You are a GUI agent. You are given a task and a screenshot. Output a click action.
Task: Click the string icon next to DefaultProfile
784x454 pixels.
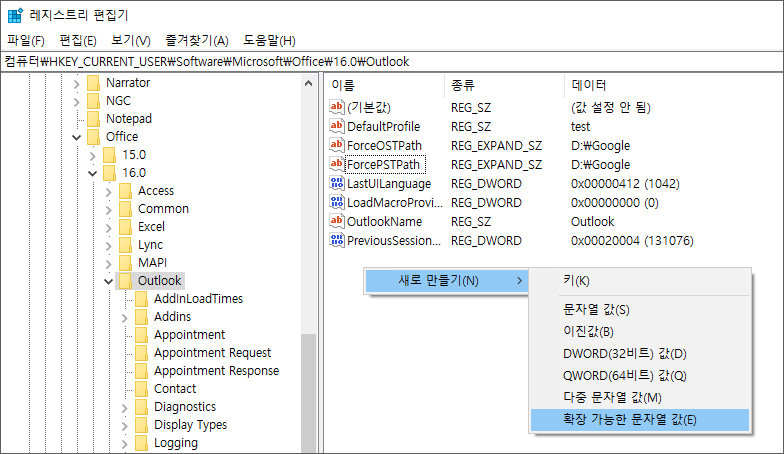[x=336, y=126]
